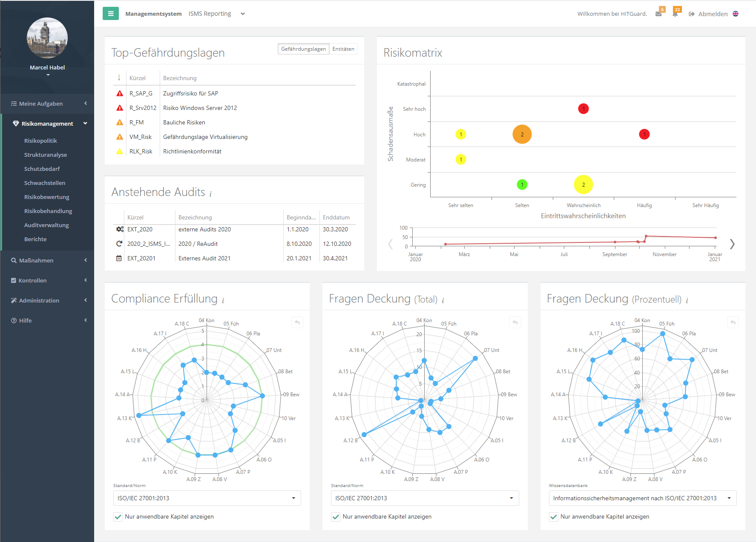The image size is (756, 542).
Task: Toggle checkbox under Compliance Erfüllung chart
Action: click(x=118, y=517)
